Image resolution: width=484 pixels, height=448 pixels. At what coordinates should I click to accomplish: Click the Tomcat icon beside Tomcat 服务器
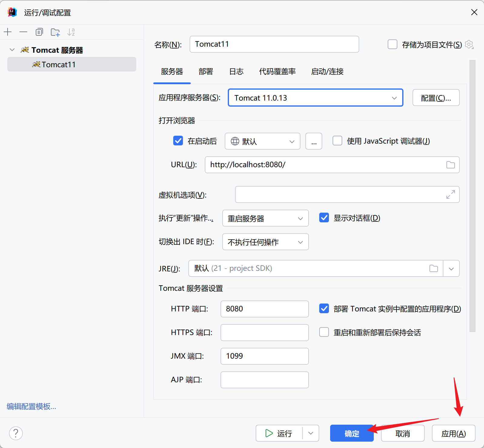[25, 50]
